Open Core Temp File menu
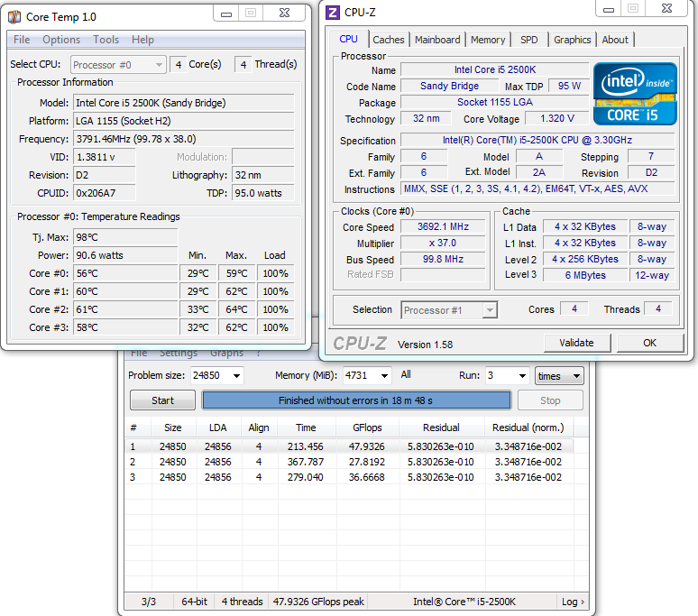 click(x=22, y=40)
